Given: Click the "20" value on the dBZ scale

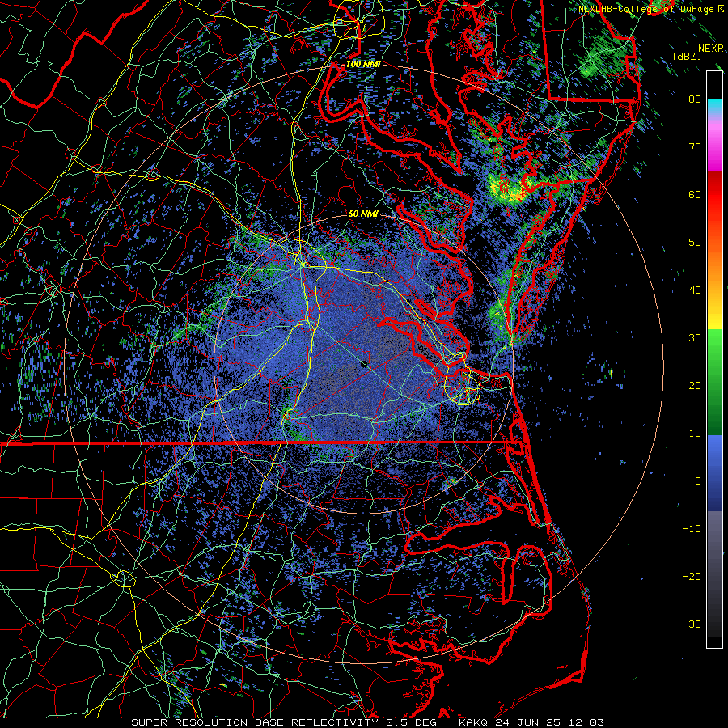Looking at the screenshot, I should click(695, 385).
